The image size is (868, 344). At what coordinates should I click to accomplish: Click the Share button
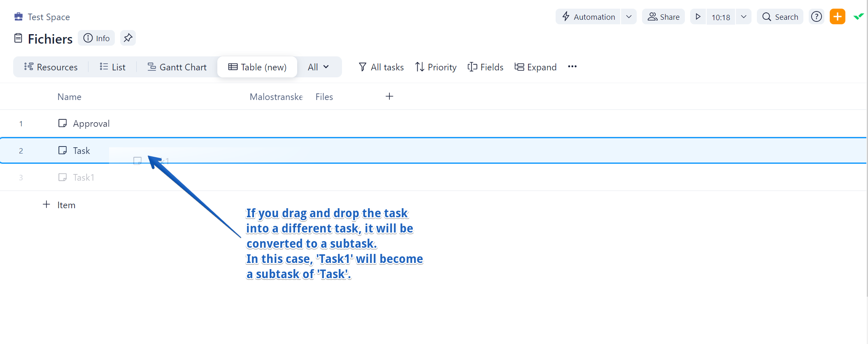pyautogui.click(x=663, y=17)
